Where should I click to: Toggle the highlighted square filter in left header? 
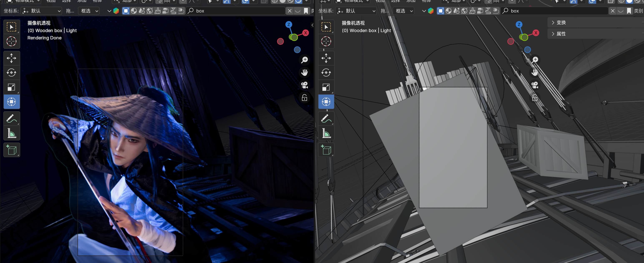coord(126,11)
